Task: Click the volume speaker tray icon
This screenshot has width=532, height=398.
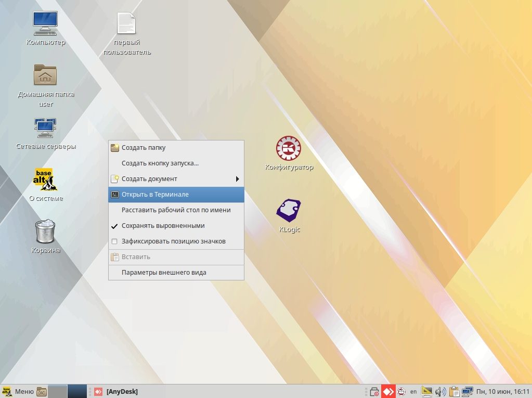Action: [440, 391]
